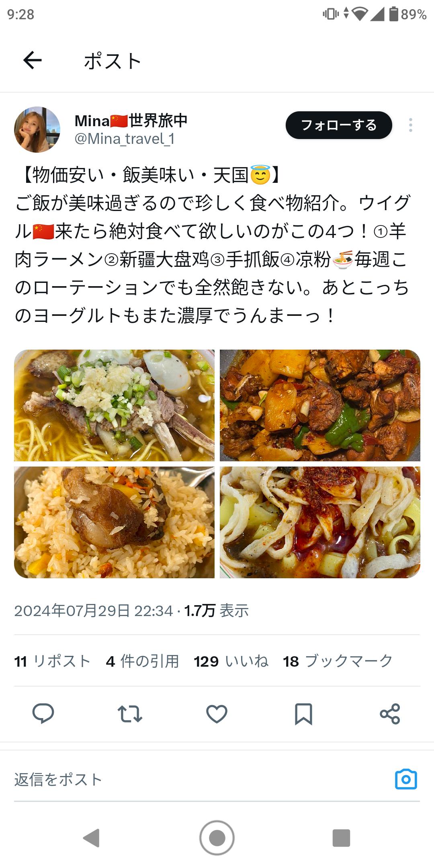Like the post with the heart icon

pos(217,714)
